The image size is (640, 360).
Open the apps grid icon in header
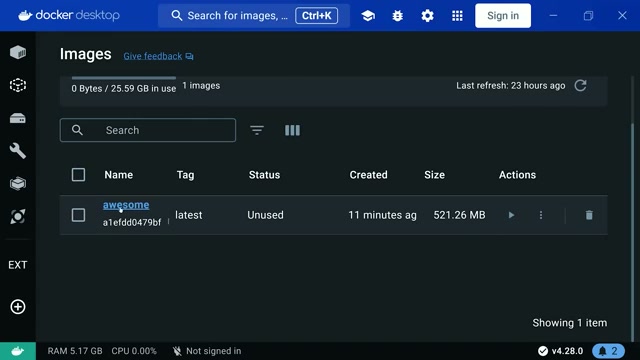(457, 16)
